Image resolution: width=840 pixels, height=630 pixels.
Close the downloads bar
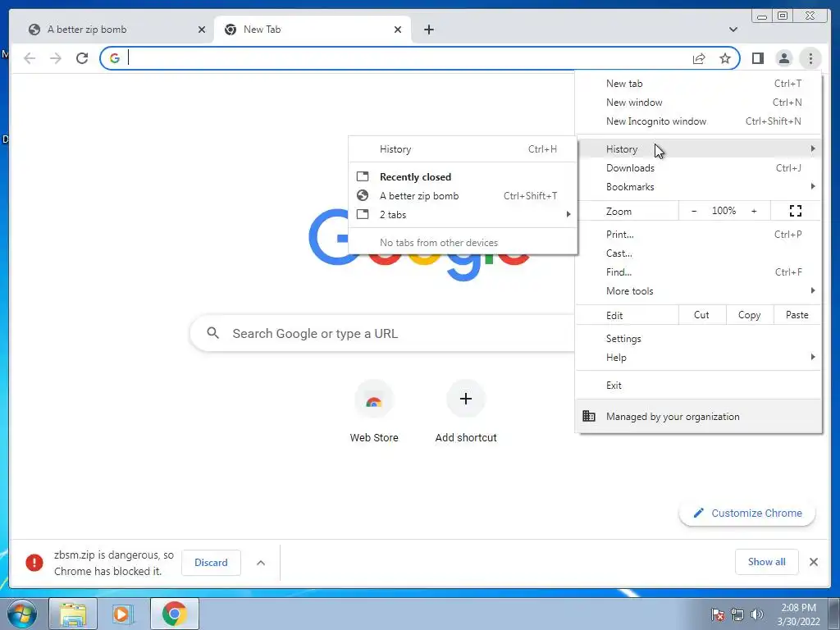pyautogui.click(x=813, y=562)
